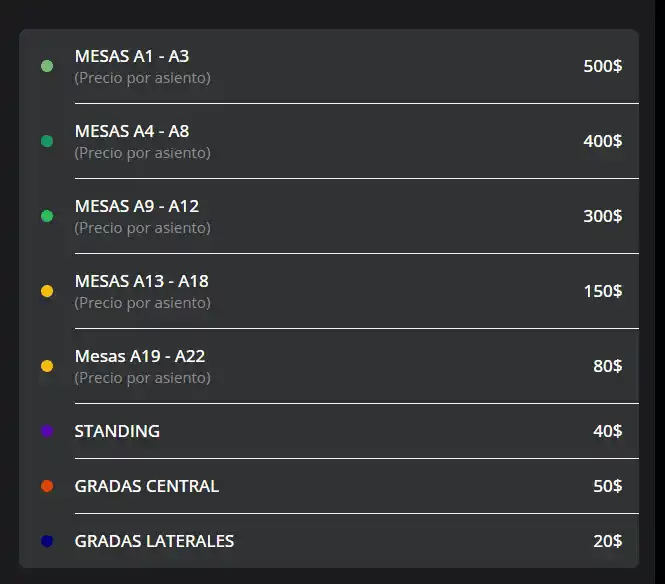
Task: Pick the GRADAS LATERALES label
Action: point(154,541)
